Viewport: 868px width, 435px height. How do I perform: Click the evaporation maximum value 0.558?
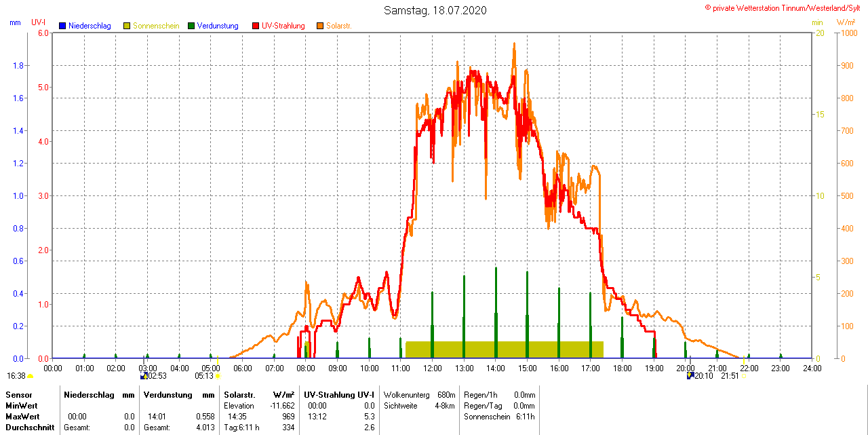pyautogui.click(x=205, y=417)
